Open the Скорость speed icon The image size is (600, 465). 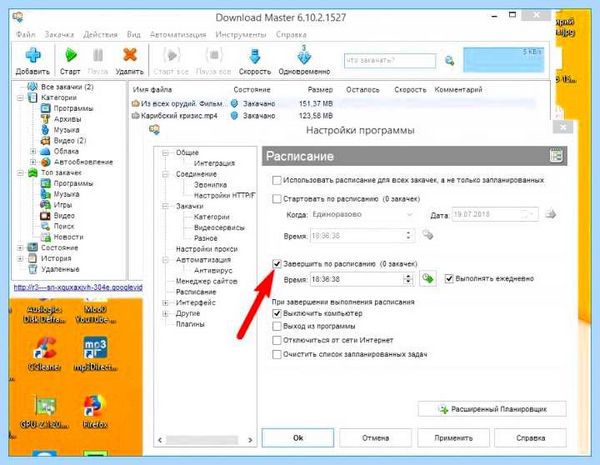(x=255, y=56)
